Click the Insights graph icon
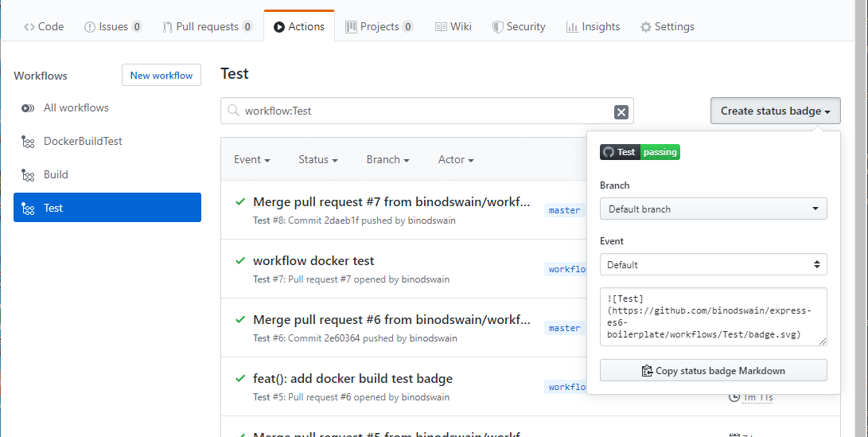The image size is (868, 437). 572,27
